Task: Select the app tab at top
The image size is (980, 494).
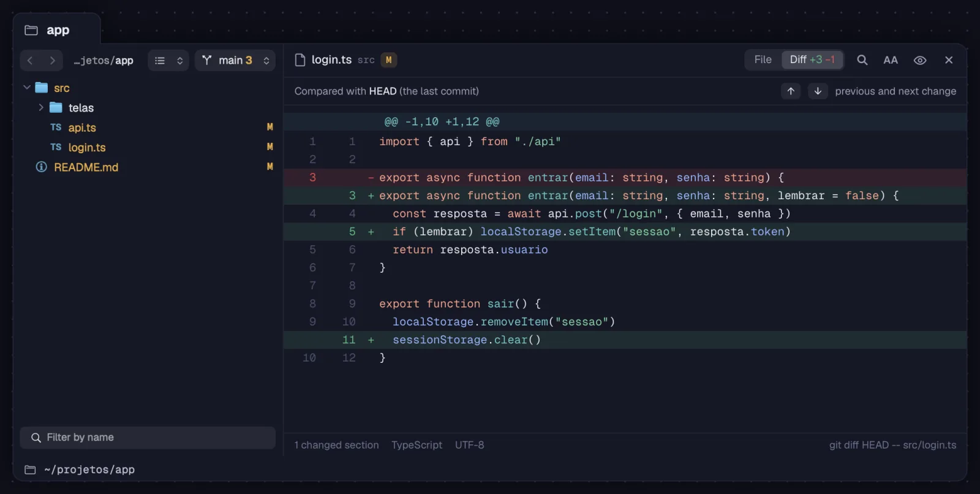Action: point(57,30)
